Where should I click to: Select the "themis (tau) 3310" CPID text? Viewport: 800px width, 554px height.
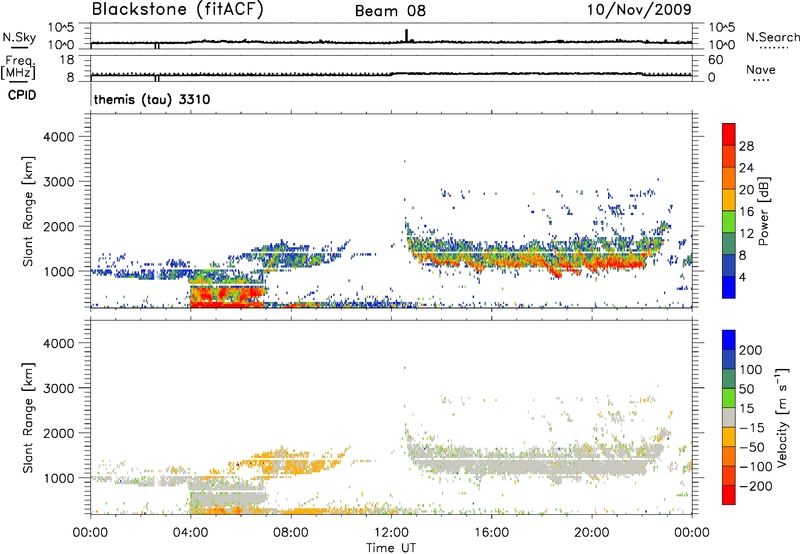coord(152,99)
